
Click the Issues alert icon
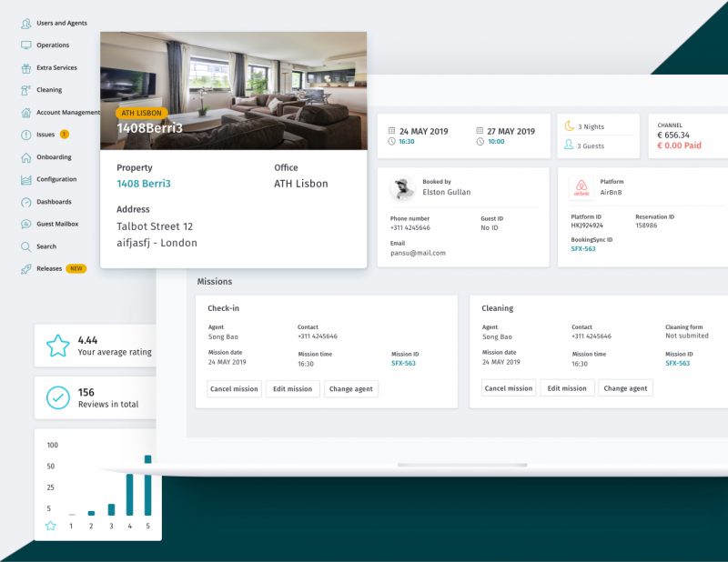coord(26,135)
